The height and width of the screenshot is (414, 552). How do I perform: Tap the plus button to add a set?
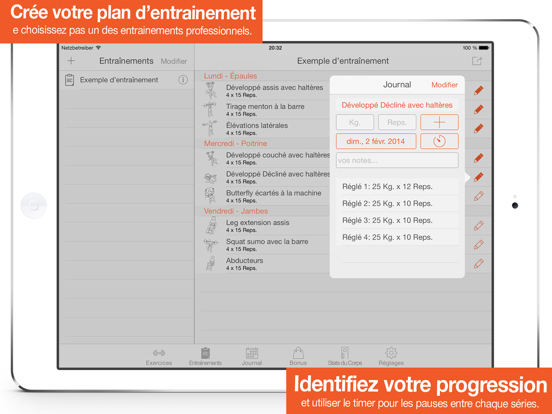[x=439, y=122]
